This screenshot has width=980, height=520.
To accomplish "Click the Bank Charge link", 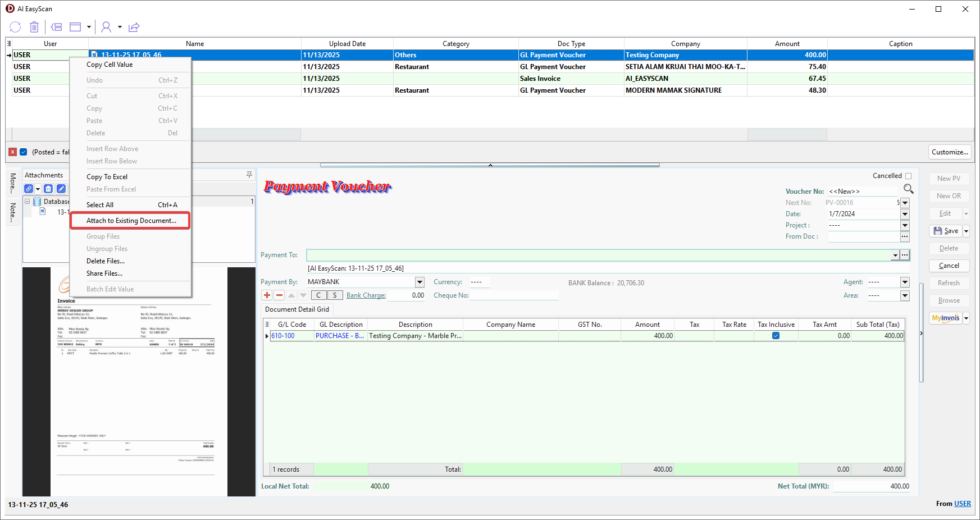I will pos(366,295).
